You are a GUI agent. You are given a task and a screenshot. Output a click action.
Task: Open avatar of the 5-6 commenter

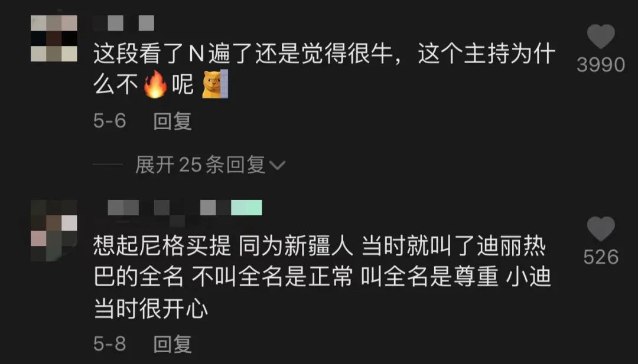[x=54, y=38]
